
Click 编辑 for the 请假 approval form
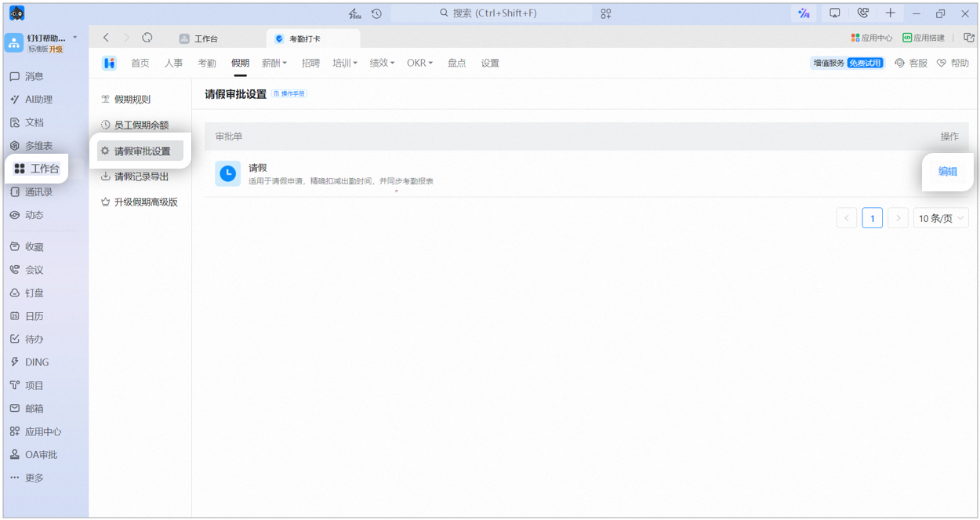point(948,172)
